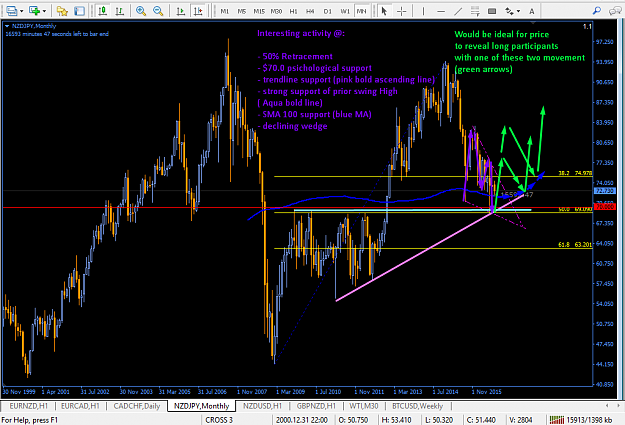Image resolution: width=625 pixels, height=425 pixels.
Task: Switch to the NZDUSD,H1 chart tab
Action: [x=262, y=406]
